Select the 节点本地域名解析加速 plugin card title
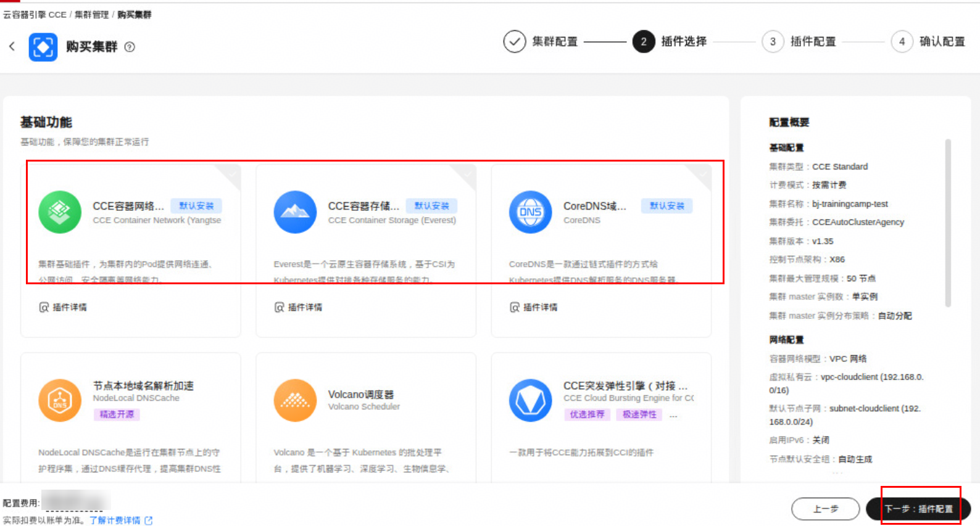Screen dimensions: 980x526 tap(143, 385)
